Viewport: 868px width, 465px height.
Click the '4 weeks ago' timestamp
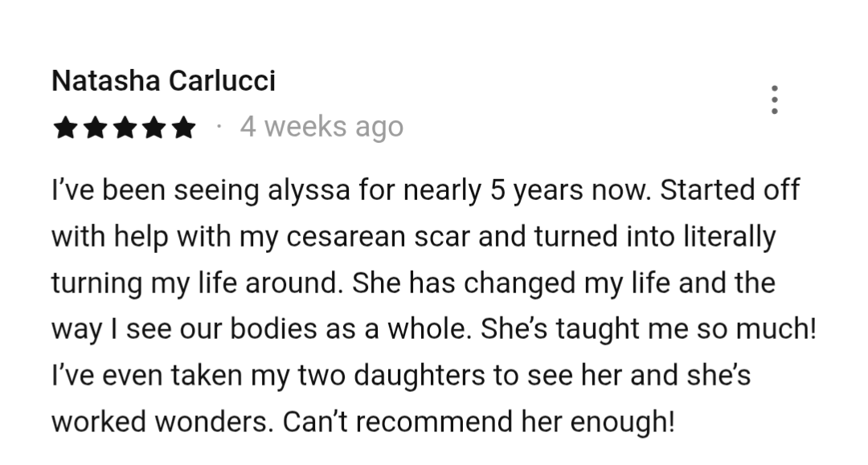coord(321,127)
